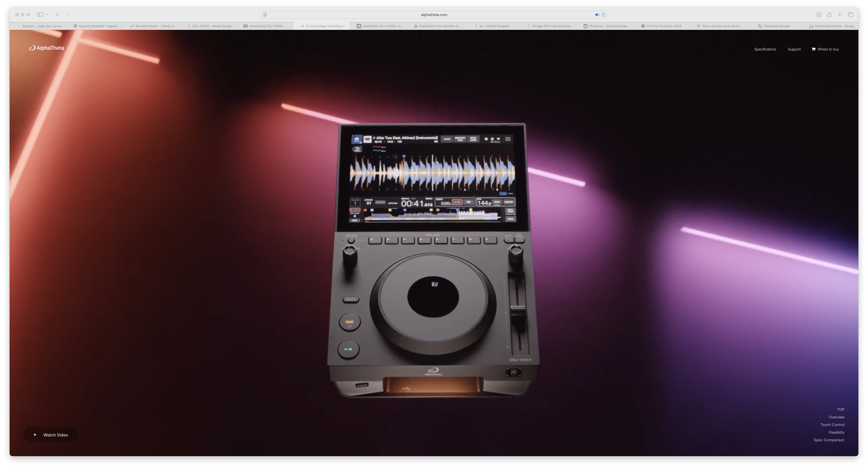
Task: Switch to the Seznam tab
Action: click(x=38, y=26)
